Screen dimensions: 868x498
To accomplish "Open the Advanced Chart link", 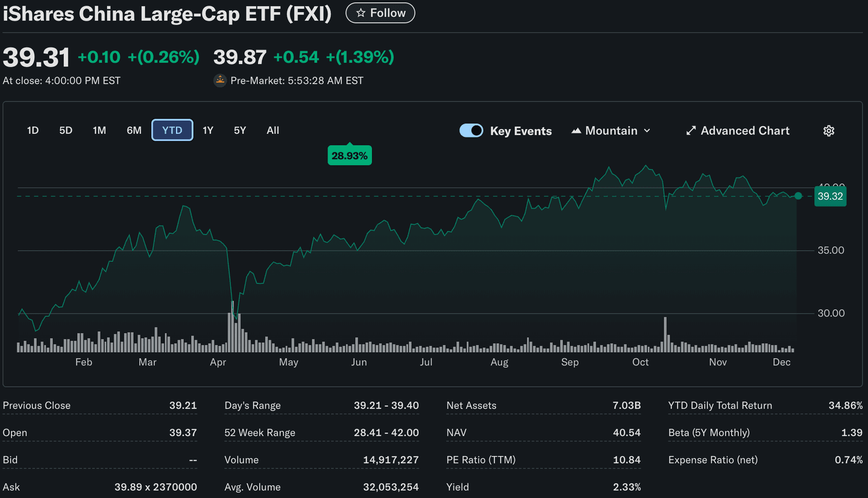I will [745, 130].
